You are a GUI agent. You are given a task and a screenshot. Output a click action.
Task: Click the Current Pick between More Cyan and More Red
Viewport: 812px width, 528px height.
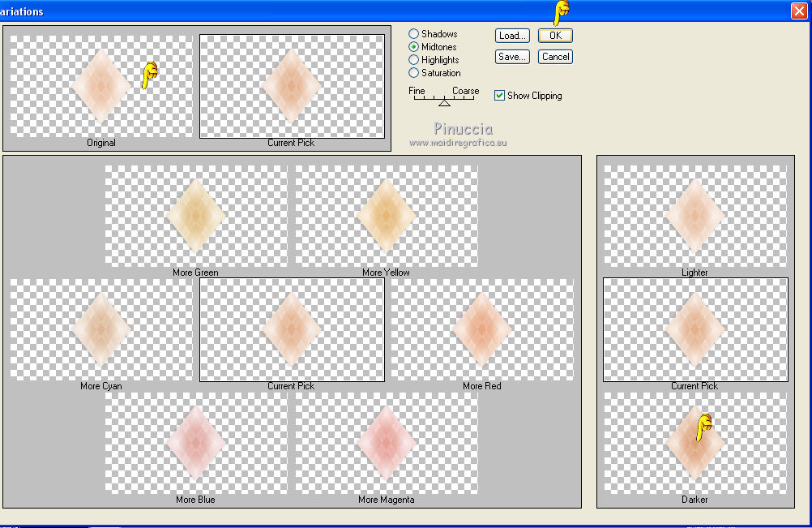[292, 329]
